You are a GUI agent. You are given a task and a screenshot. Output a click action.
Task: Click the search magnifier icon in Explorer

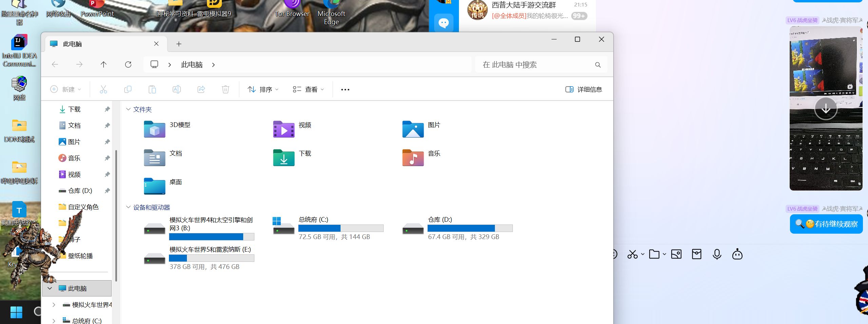click(x=598, y=65)
